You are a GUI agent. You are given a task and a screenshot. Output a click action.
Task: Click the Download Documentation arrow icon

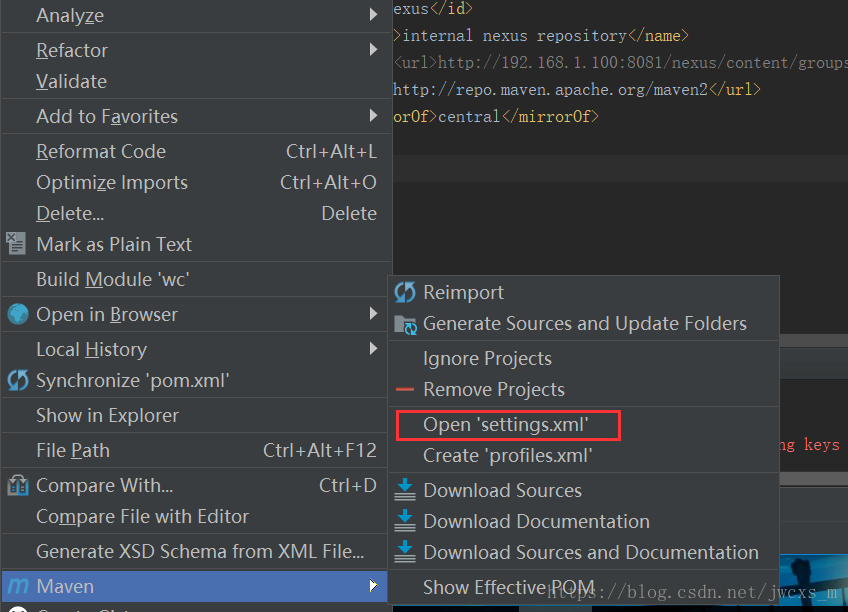pyautogui.click(x=405, y=521)
